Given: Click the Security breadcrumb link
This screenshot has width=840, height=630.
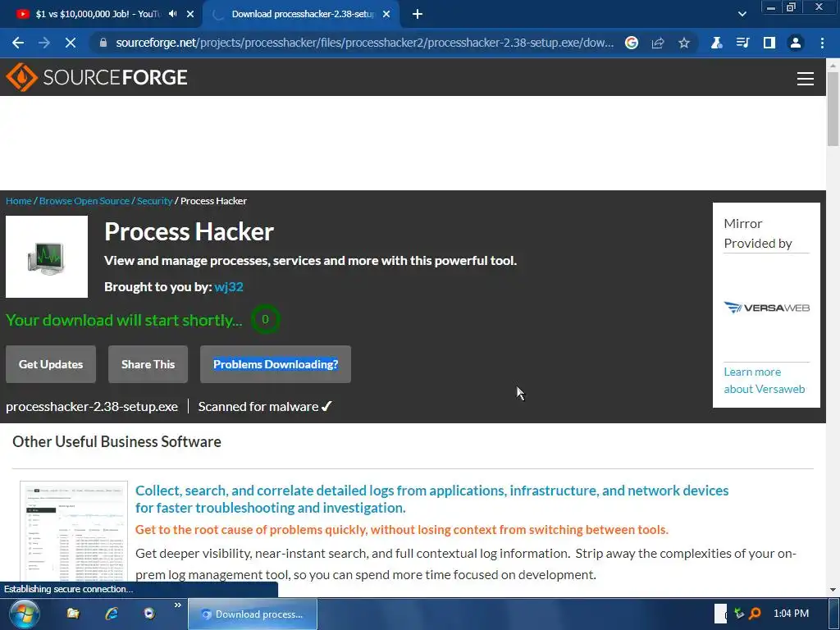Looking at the screenshot, I should pos(154,201).
